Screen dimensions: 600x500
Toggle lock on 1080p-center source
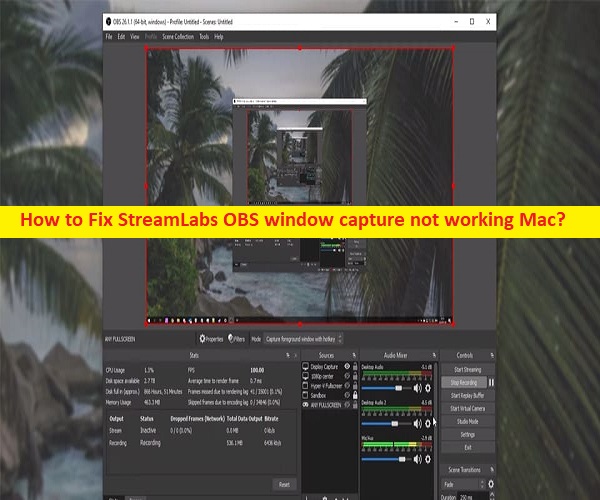[355, 376]
